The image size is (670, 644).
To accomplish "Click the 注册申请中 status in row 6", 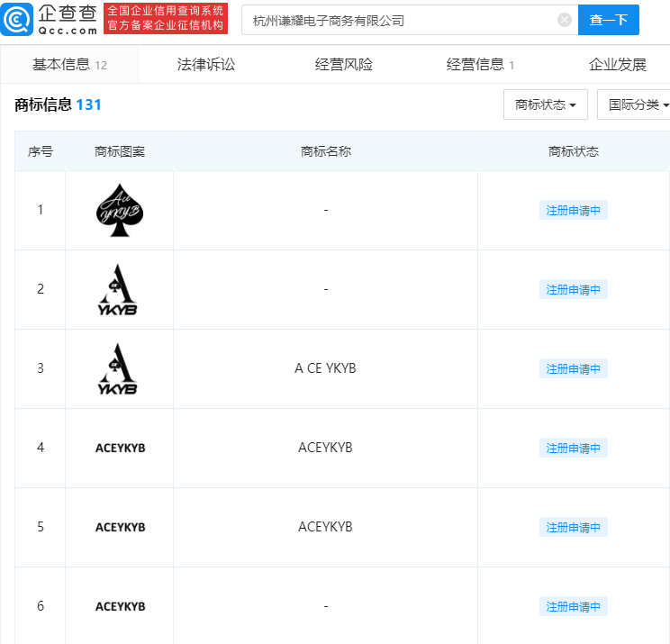I will pos(574,606).
